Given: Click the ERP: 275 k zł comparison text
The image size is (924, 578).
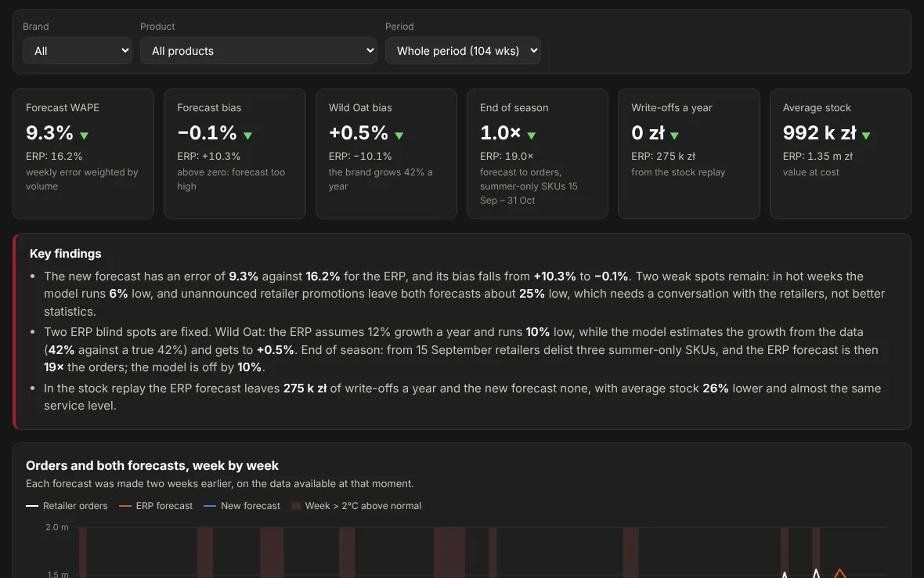Looking at the screenshot, I should (663, 156).
